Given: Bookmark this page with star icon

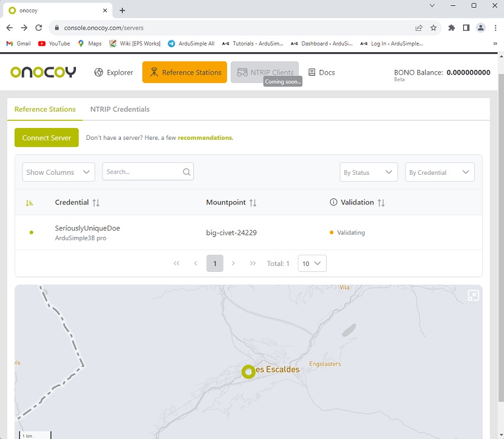Looking at the screenshot, I should click(433, 28).
